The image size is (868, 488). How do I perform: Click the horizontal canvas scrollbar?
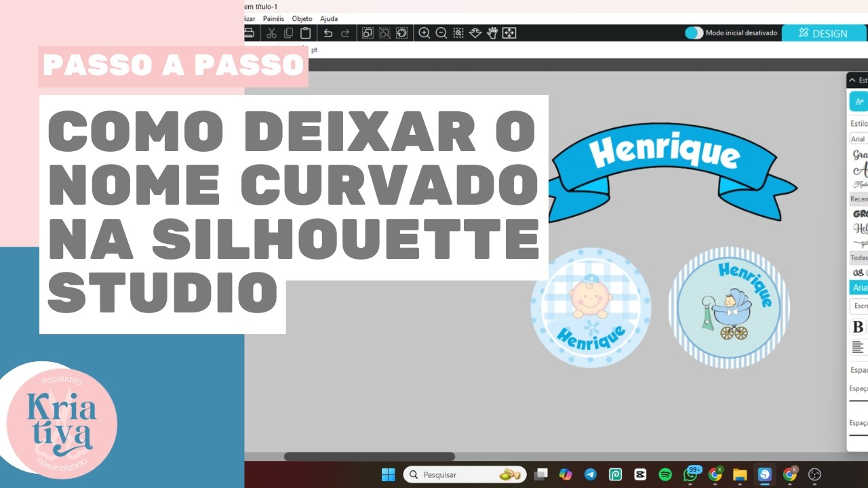point(370,456)
